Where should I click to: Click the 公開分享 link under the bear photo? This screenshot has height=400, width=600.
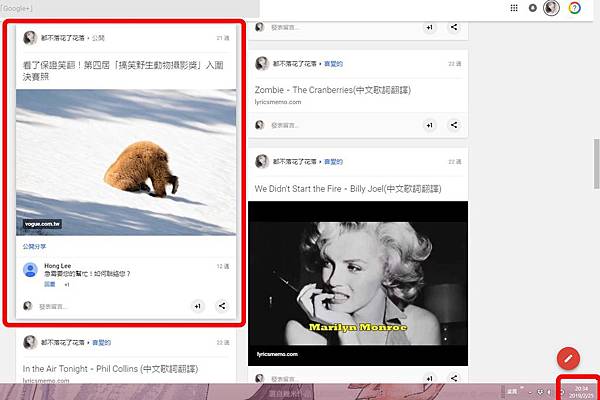[34, 247]
